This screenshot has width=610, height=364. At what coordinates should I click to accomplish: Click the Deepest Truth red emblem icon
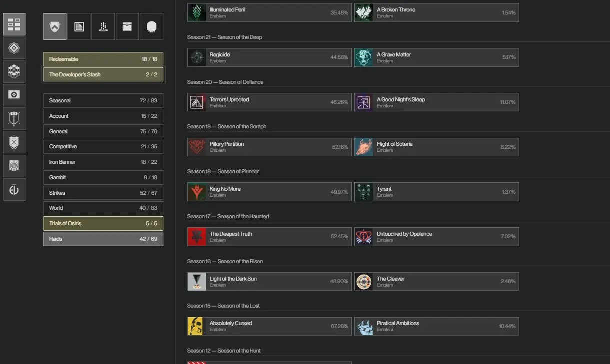tap(197, 237)
